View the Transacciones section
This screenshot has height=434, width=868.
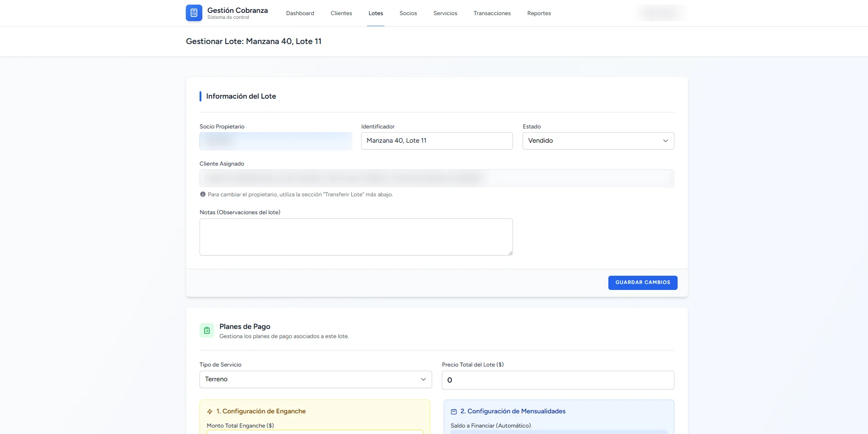492,13
